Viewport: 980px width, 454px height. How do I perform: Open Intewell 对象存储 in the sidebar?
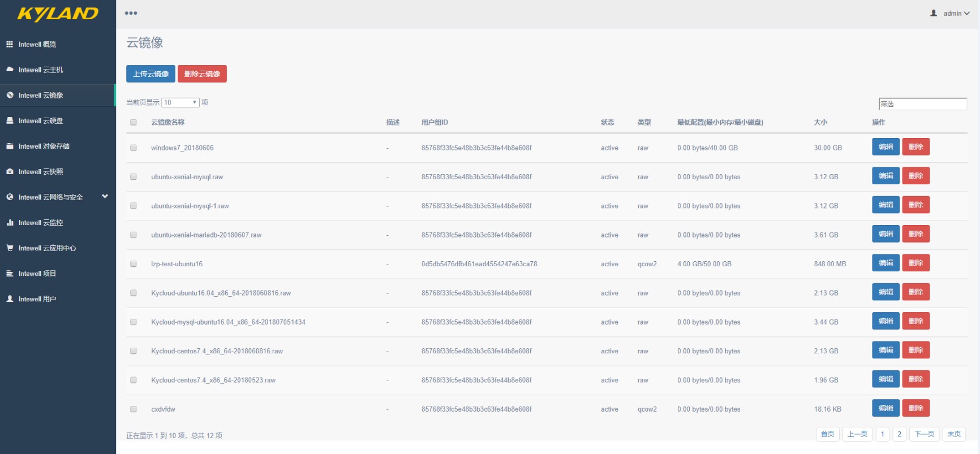pos(44,146)
